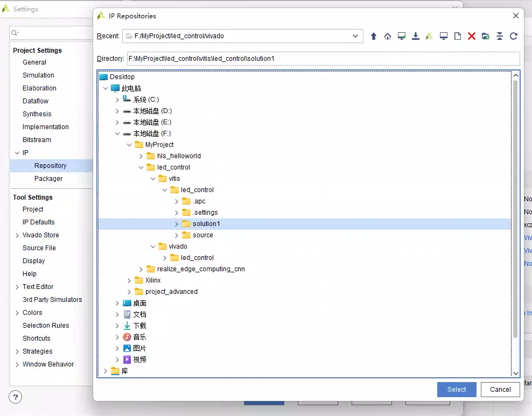Collapse all tree nodes icon
The width and height of the screenshot is (532, 416).
(500, 36)
